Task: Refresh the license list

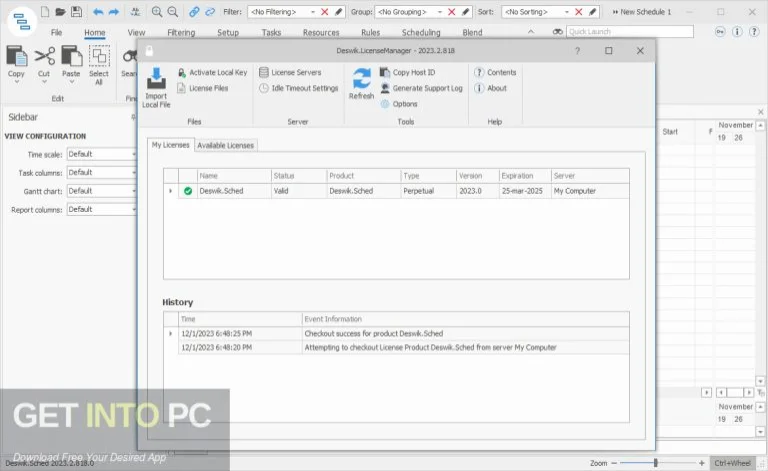Action: [x=361, y=82]
